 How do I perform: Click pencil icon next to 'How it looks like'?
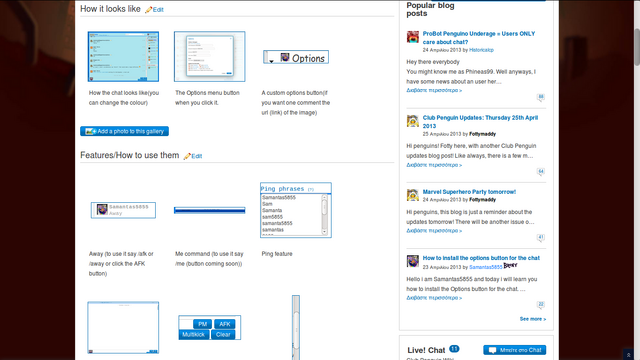(x=149, y=10)
